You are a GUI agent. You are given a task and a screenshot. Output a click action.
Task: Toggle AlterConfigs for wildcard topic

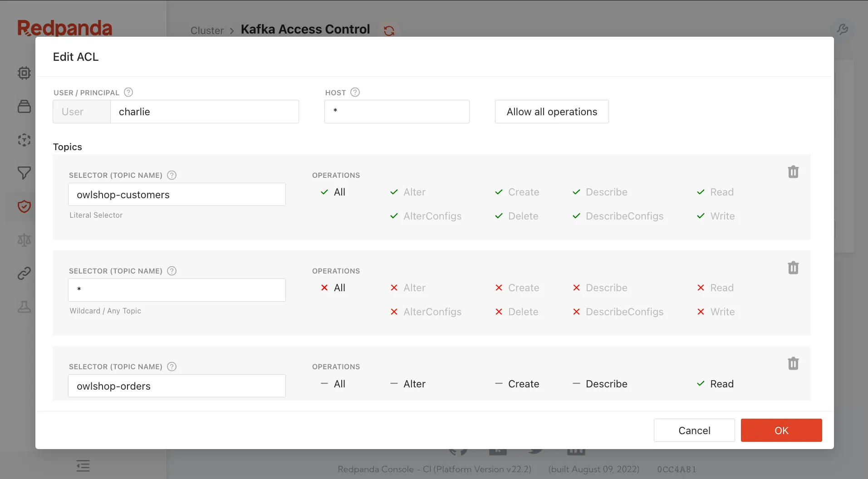click(426, 312)
